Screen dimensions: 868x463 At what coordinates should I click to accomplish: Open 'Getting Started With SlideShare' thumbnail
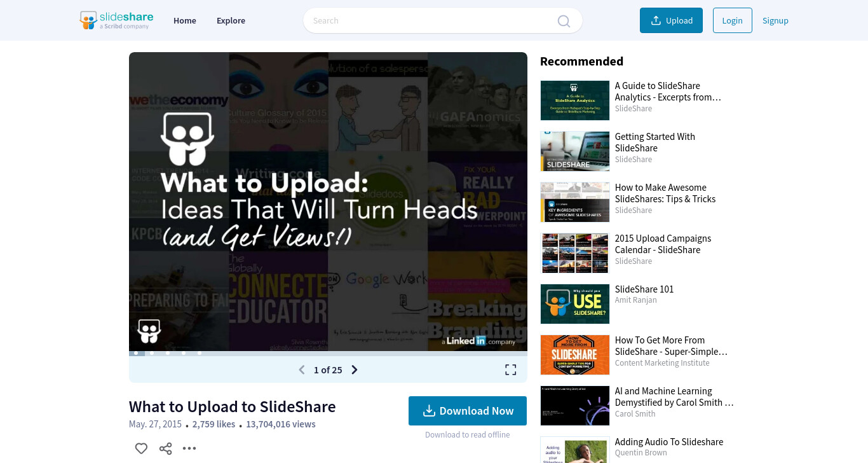pyautogui.click(x=575, y=151)
